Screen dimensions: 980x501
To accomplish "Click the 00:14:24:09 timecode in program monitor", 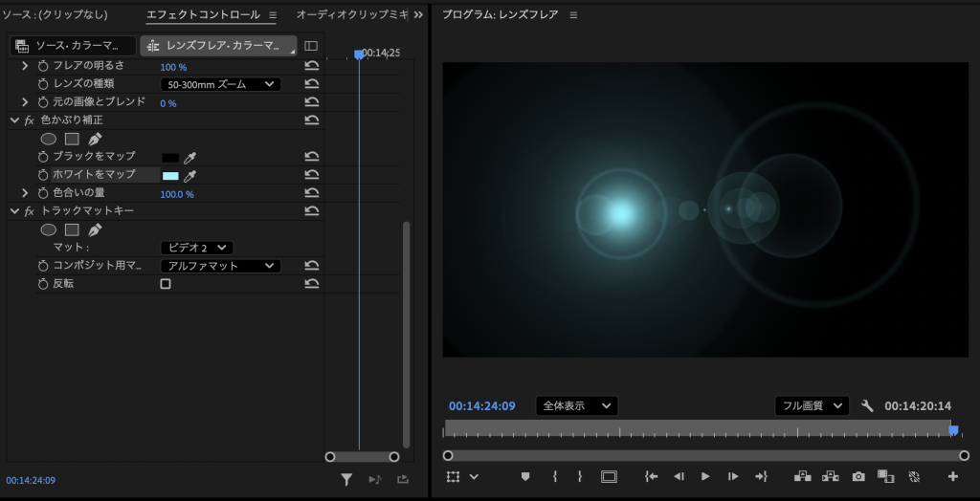I will click(481, 405).
